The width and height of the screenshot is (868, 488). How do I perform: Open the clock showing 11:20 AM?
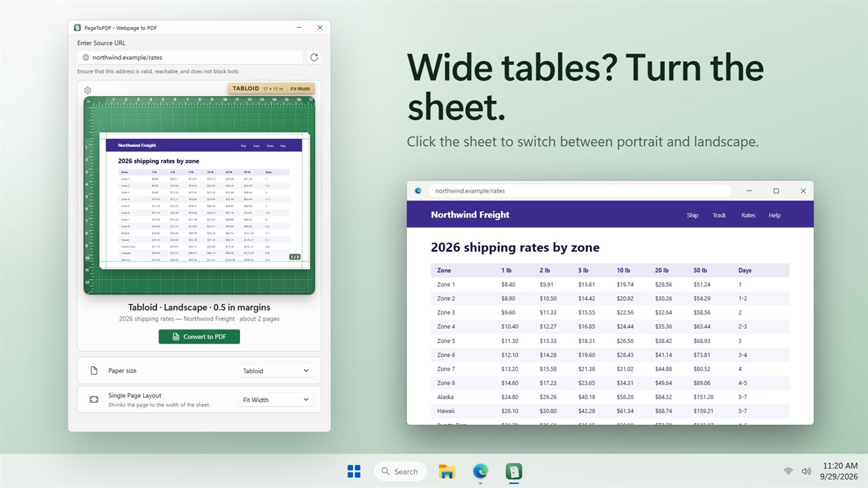click(x=840, y=471)
